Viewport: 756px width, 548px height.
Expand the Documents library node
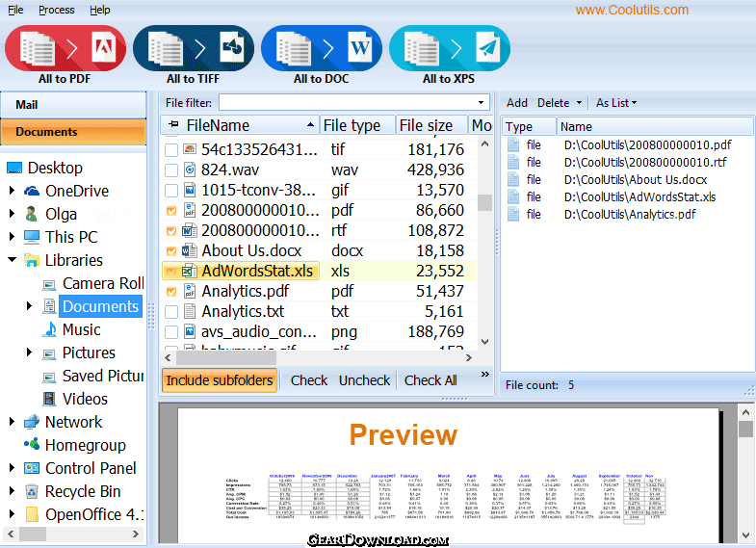30,306
